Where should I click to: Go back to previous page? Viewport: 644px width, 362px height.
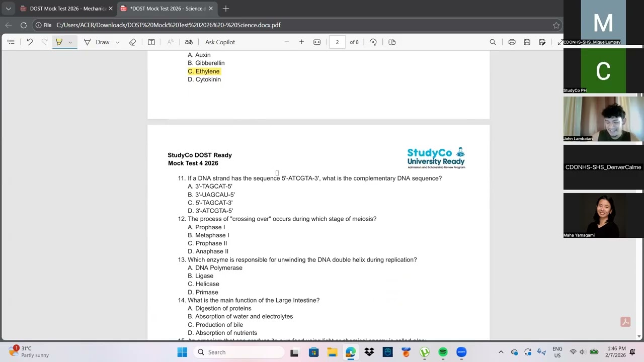click(x=9, y=25)
